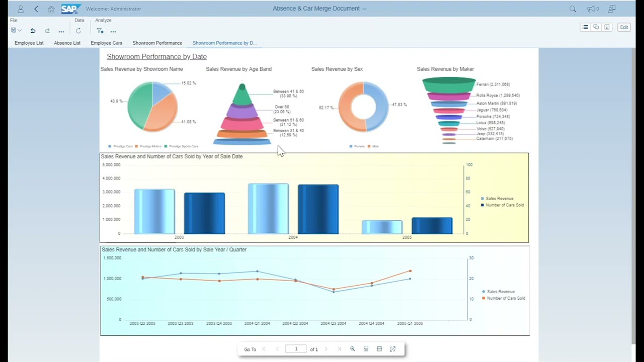Screen dimensions: 644x362
Task: Click the Sales Revenue by Age Band title
Action: [238, 69]
